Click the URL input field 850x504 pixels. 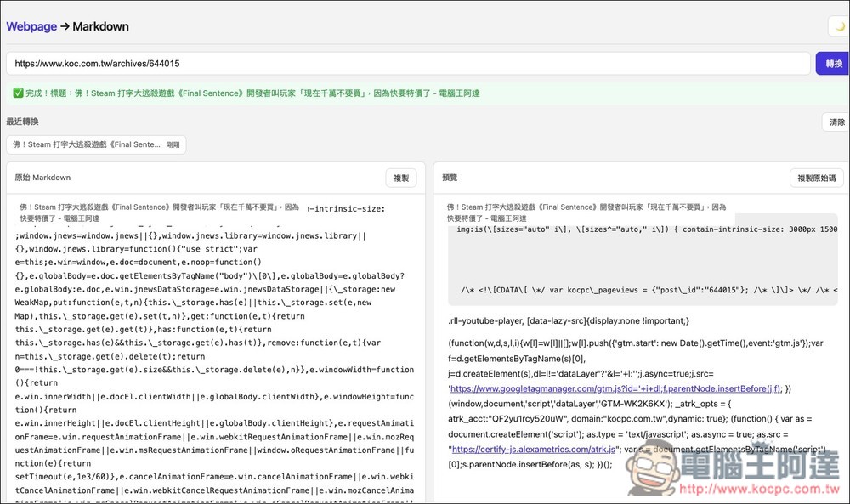coord(408,64)
